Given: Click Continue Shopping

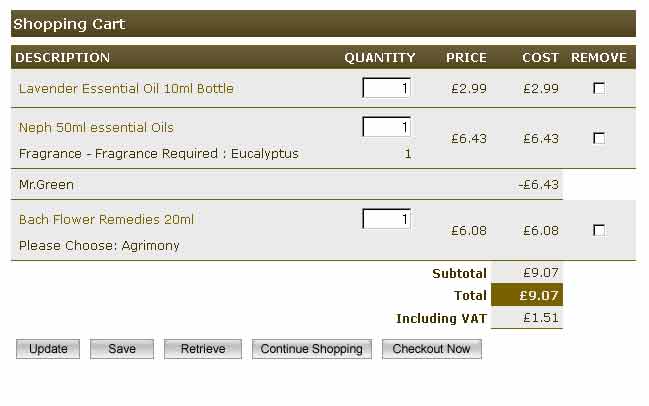Looking at the screenshot, I should (x=311, y=349).
